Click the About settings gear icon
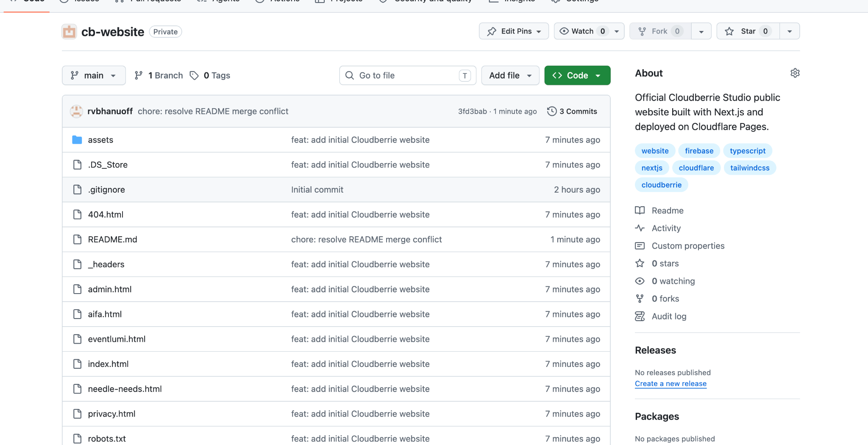Viewport: 868px width, 445px height. [x=795, y=73]
